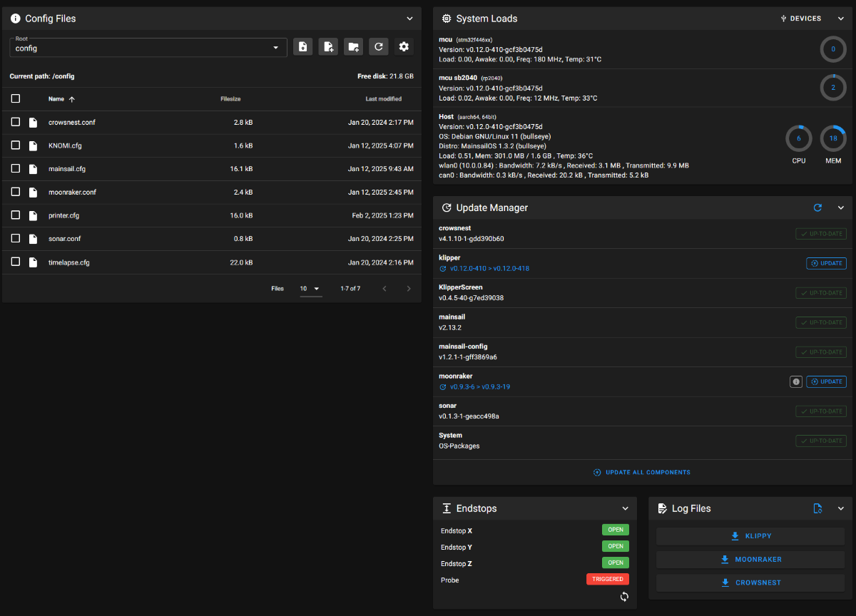856x616 pixels.
Task: Click the MEM usage gauge
Action: pyautogui.click(x=833, y=138)
